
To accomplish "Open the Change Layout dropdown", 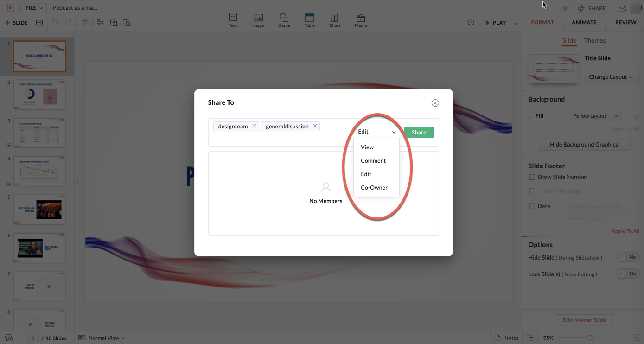I will pos(612,77).
